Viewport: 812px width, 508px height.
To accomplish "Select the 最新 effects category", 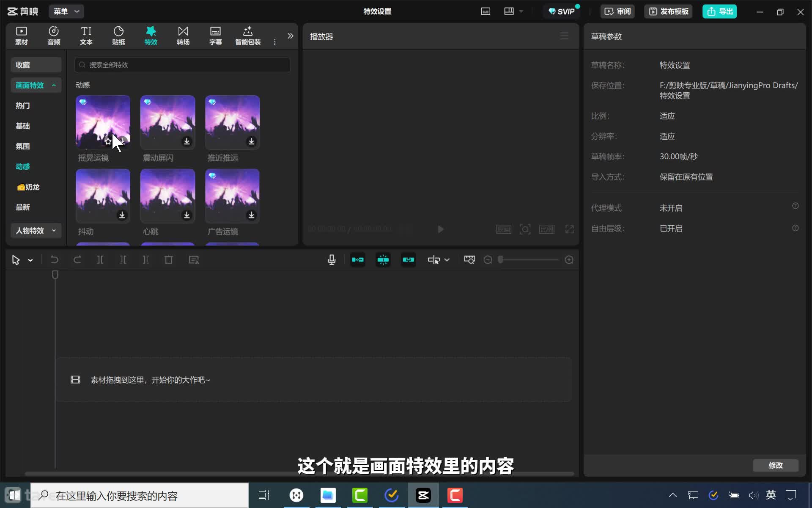I will [x=23, y=207].
